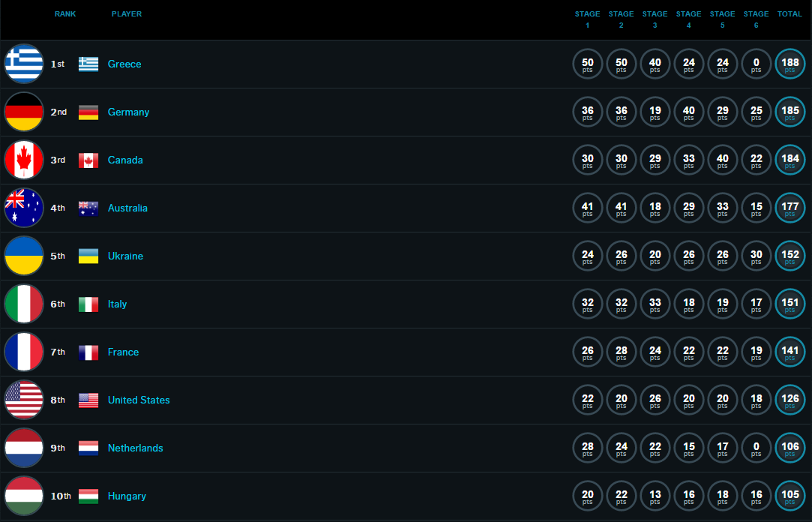Click small Hungary flag beside player name
The image size is (812, 522).
coord(88,496)
